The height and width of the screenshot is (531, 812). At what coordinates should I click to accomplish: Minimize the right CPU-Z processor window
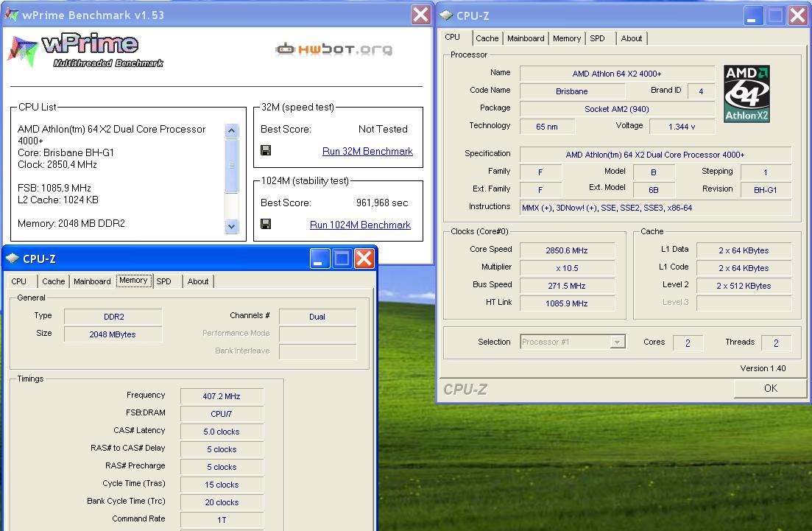pos(753,15)
